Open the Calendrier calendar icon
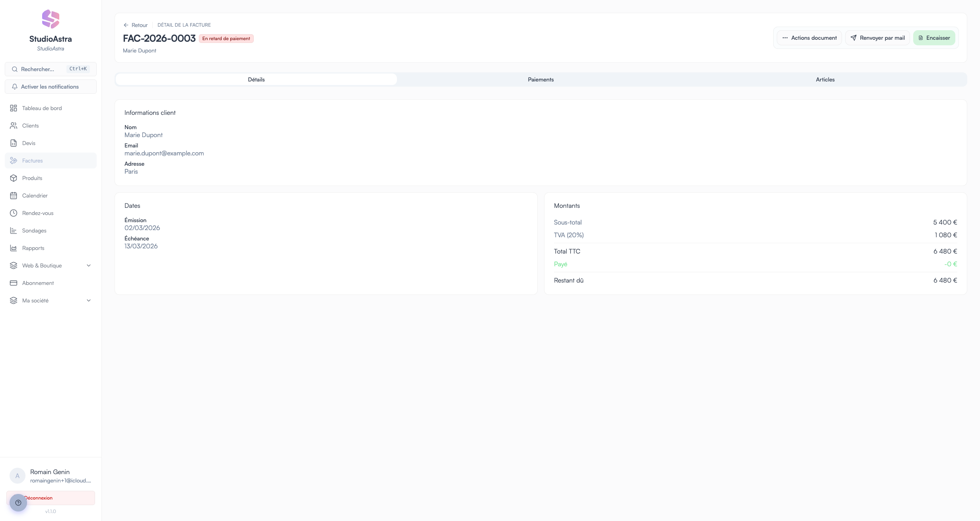 pyautogui.click(x=14, y=196)
